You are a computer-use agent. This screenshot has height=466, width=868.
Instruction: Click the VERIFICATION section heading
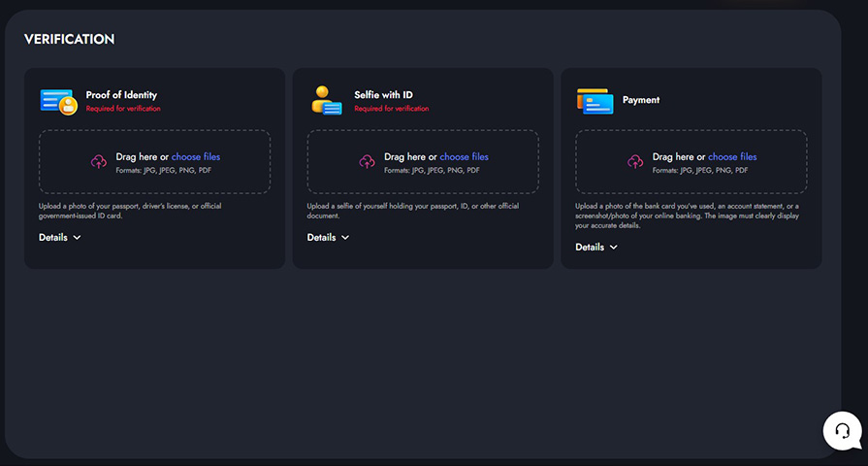[x=69, y=39]
